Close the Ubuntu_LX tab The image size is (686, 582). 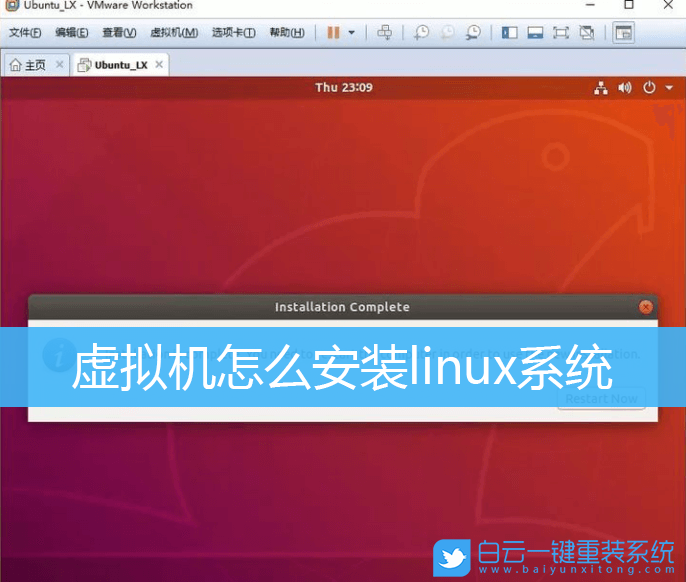159,65
